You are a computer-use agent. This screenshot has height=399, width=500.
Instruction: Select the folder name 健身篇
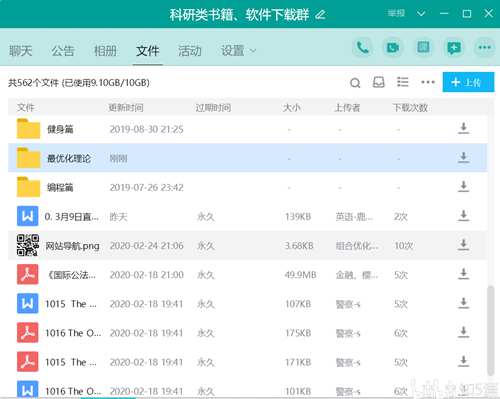click(x=60, y=129)
